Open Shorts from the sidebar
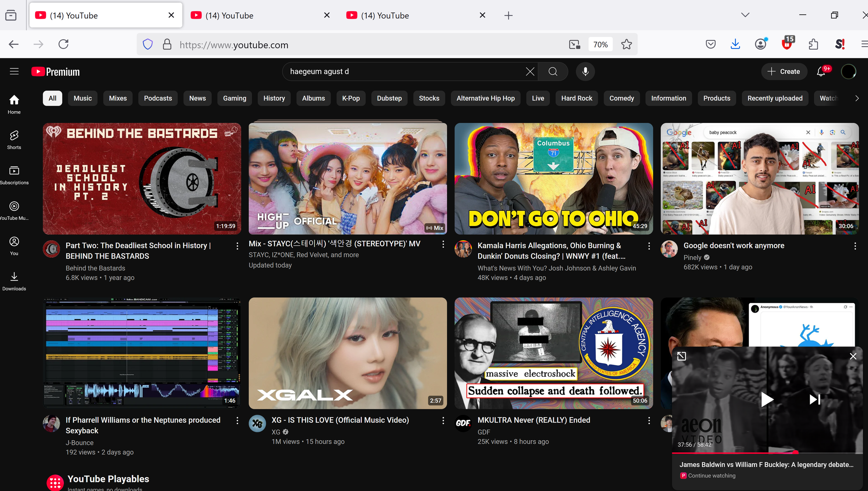The image size is (868, 491). tap(14, 139)
